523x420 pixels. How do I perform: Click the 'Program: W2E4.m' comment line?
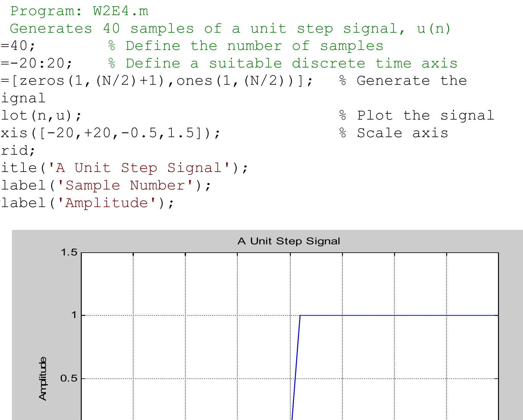(x=79, y=11)
